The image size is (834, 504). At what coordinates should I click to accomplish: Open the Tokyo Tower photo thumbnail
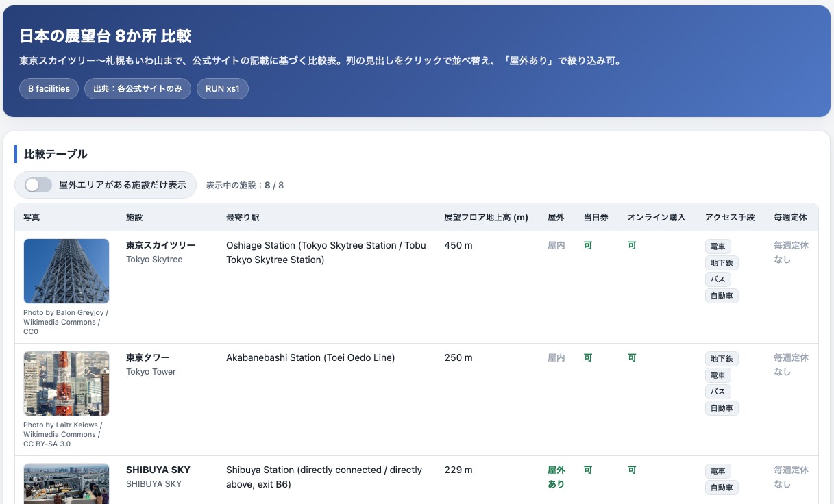(66, 383)
